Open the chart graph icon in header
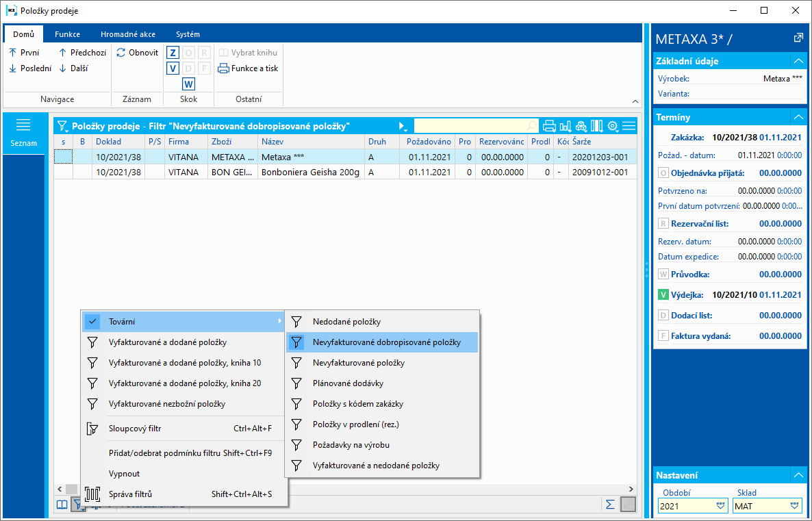 pos(566,126)
